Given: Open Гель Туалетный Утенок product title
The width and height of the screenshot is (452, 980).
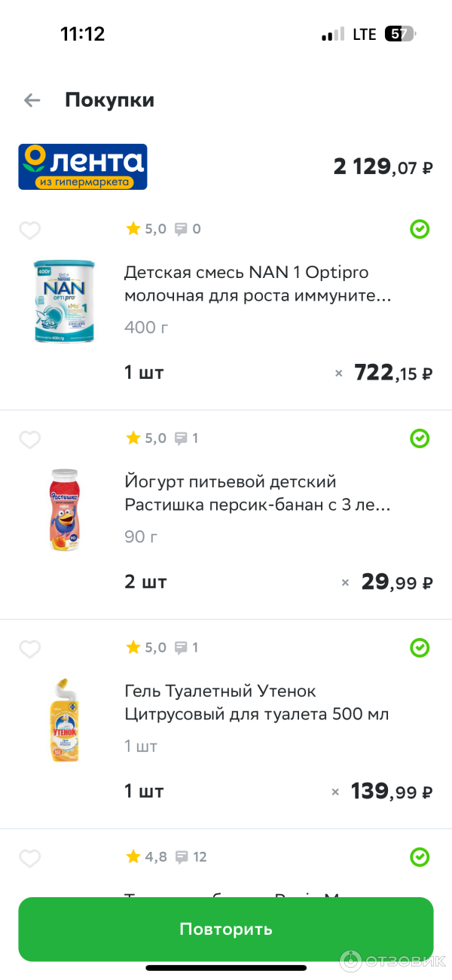Looking at the screenshot, I should tap(256, 702).
